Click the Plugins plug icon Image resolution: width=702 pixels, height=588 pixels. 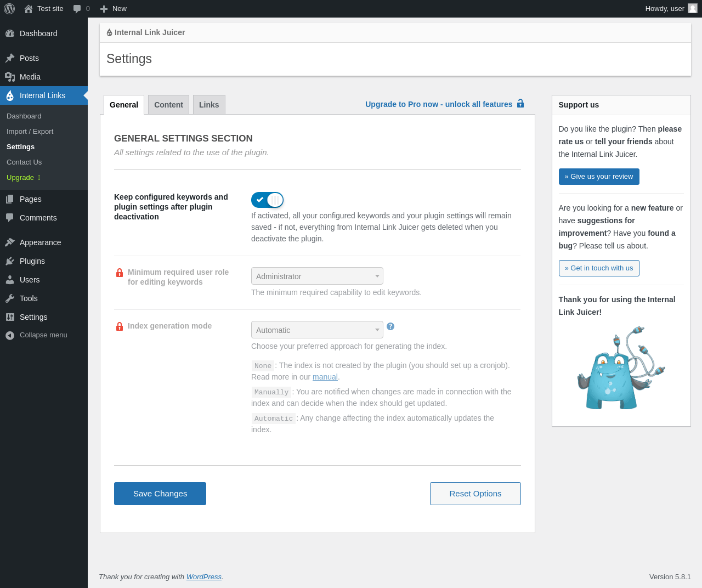[10, 261]
